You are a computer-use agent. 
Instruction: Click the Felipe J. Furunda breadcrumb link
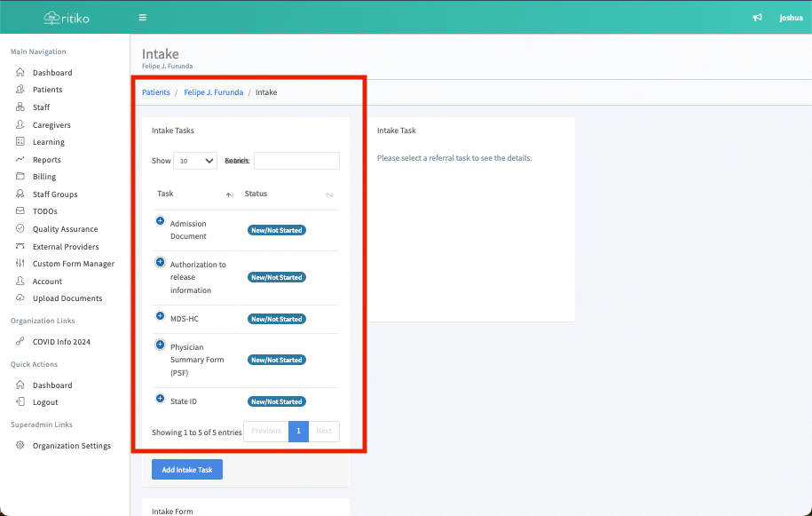pyautogui.click(x=213, y=92)
